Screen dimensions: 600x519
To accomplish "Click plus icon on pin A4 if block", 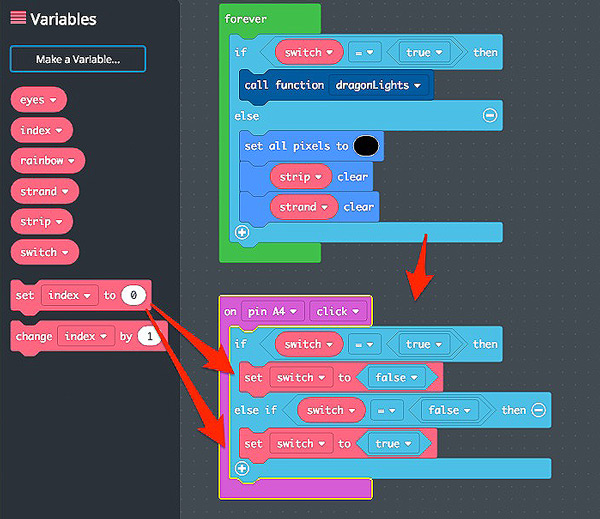I will (x=241, y=468).
